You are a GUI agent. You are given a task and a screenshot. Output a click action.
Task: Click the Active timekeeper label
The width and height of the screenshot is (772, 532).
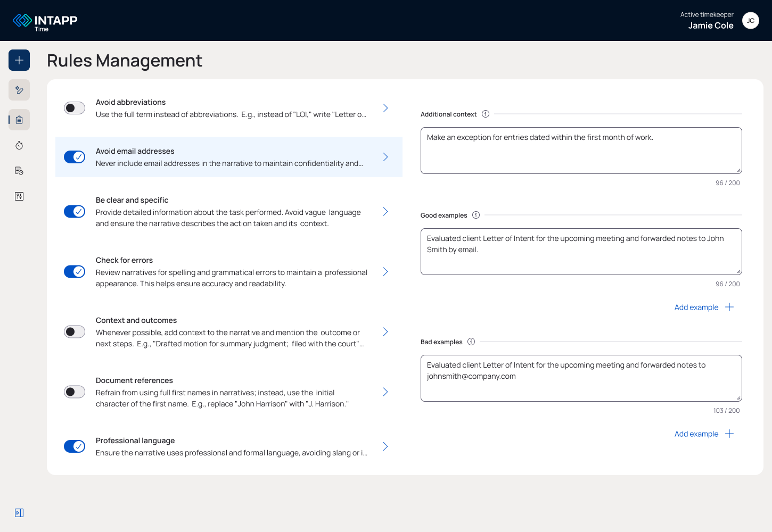click(707, 15)
